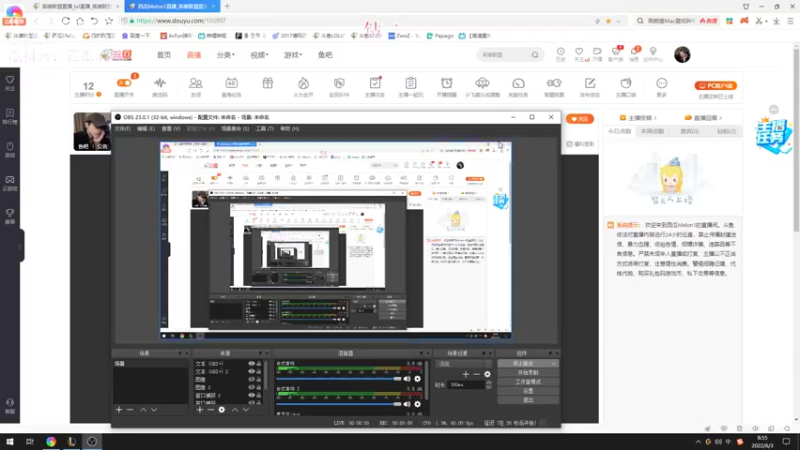Click 工作室模式 button in OBS
Screen dimensions: 800x450
(528, 382)
